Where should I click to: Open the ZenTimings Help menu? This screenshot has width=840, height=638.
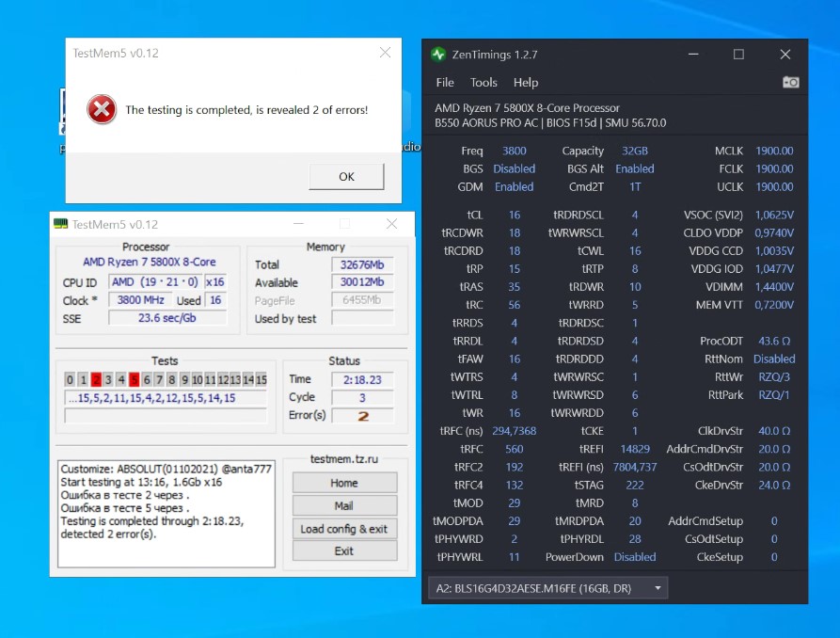(x=526, y=82)
